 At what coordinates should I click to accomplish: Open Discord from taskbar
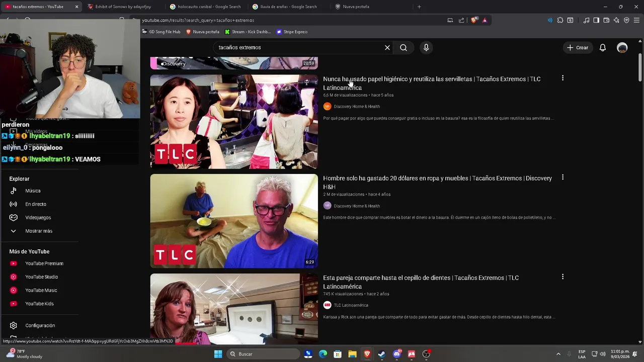click(397, 354)
